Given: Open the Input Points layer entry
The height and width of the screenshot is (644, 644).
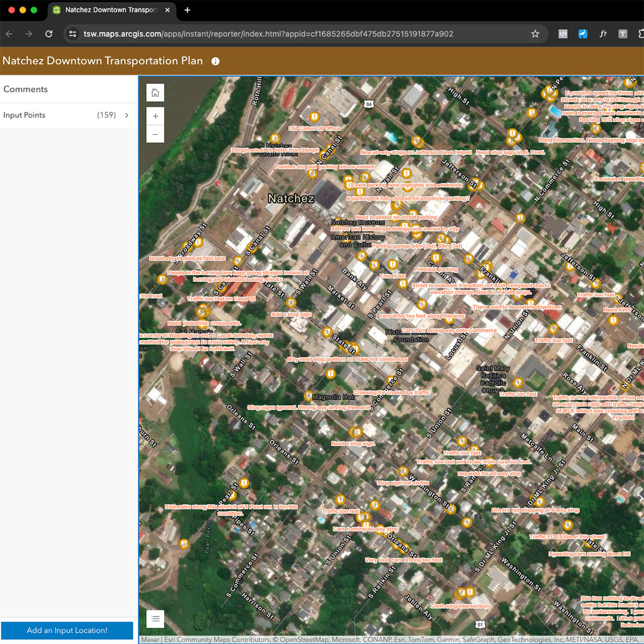Looking at the screenshot, I should tap(24, 115).
